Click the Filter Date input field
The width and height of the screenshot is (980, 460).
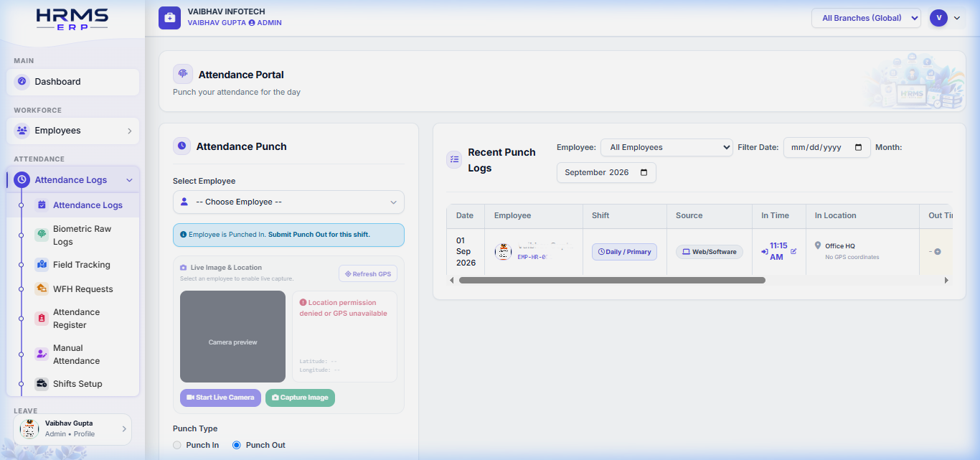[x=826, y=147]
